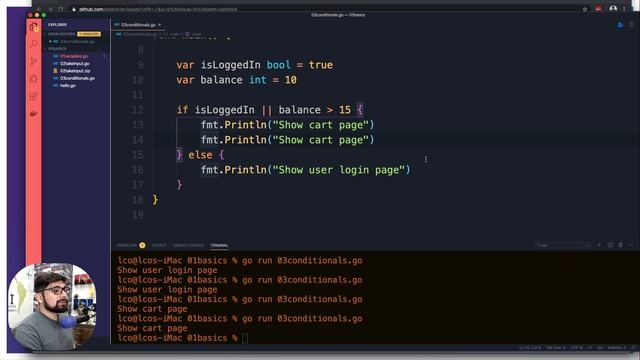Open the Run and Debug view
Screen dimensions: 640x360
[34, 79]
